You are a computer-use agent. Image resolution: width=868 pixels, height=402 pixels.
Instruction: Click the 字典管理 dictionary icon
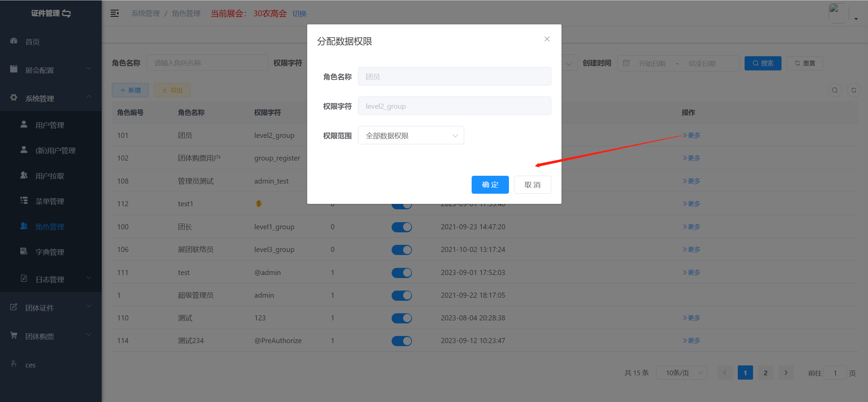pyautogui.click(x=24, y=251)
